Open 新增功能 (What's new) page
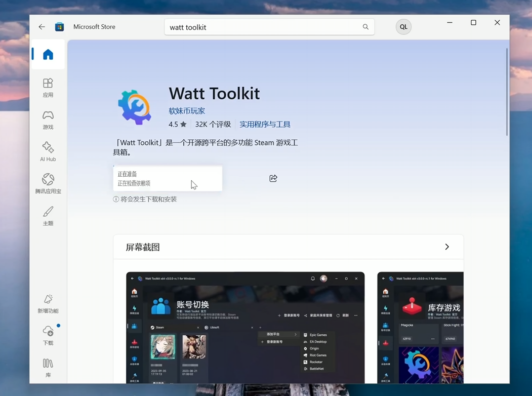 (48, 303)
